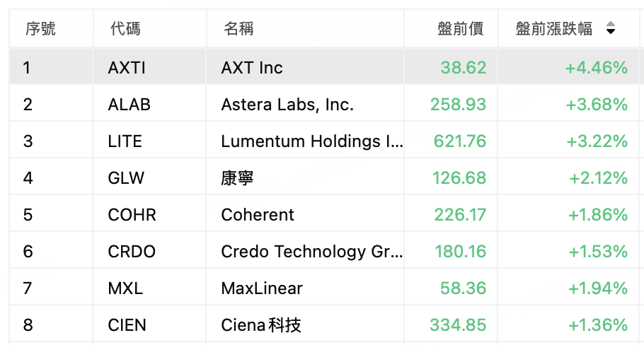The image size is (644, 345).
Task: Click the 代碼 column header
Action: (125, 29)
